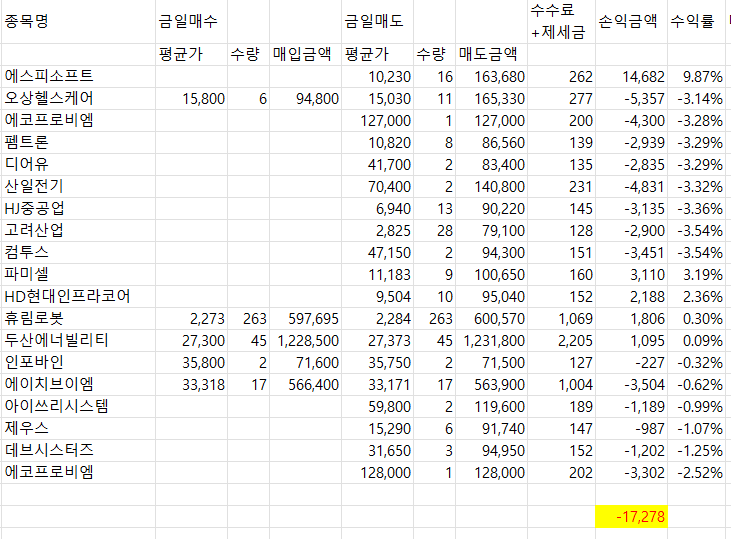Select the 수수료+제세금 header cell
Image resolution: width=731 pixels, height=539 pixels.
click(x=561, y=21)
